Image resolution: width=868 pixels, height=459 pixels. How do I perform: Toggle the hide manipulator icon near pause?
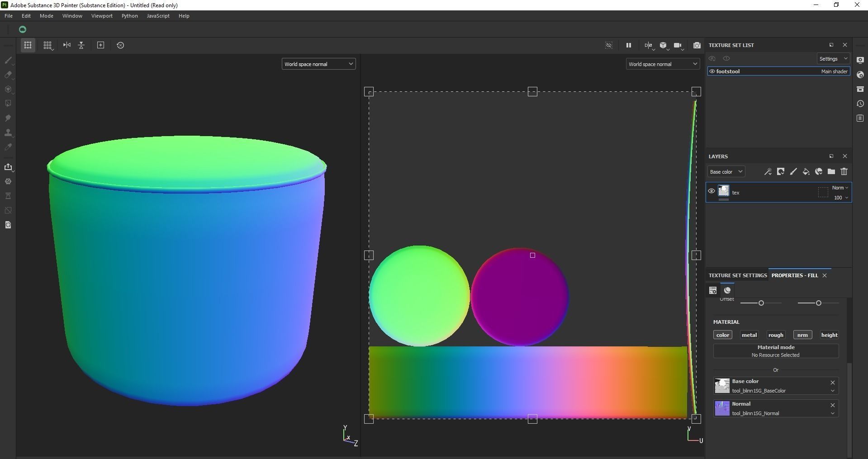point(609,45)
